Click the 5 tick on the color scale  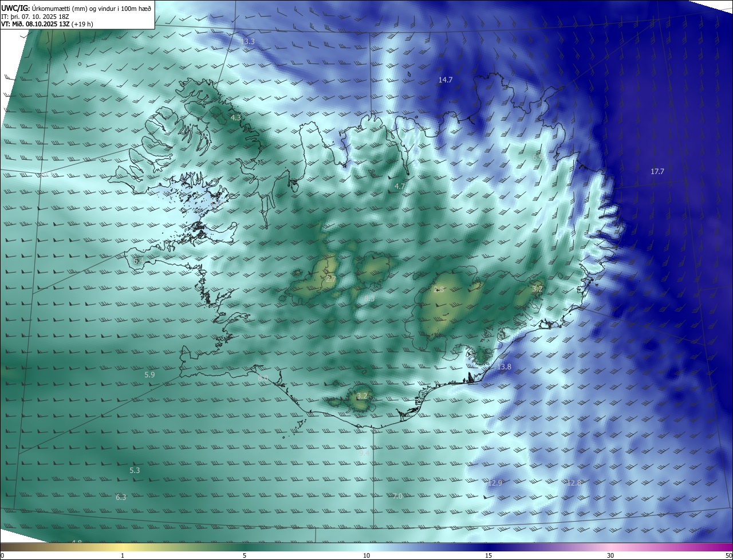245,555
